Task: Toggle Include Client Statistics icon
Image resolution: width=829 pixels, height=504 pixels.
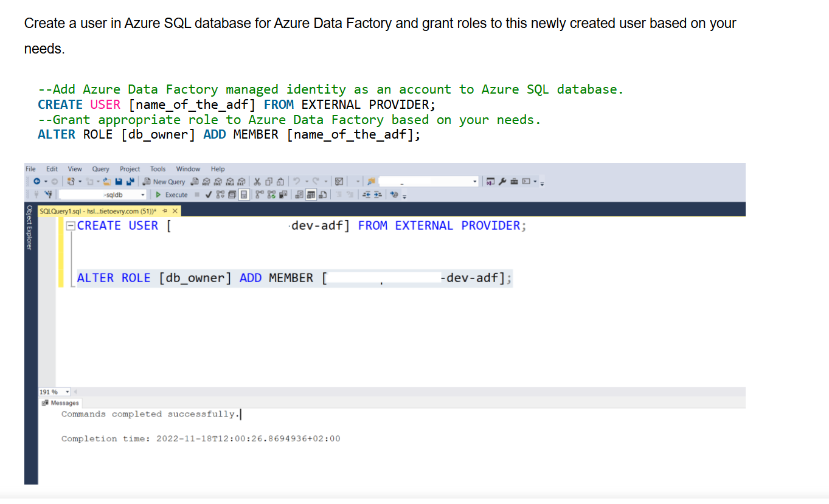Action: coord(283,195)
